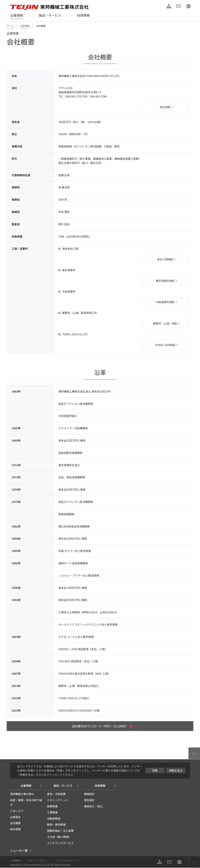Open footer link 電気設計
This screenshot has width=200, height=868.
click(89, 800)
